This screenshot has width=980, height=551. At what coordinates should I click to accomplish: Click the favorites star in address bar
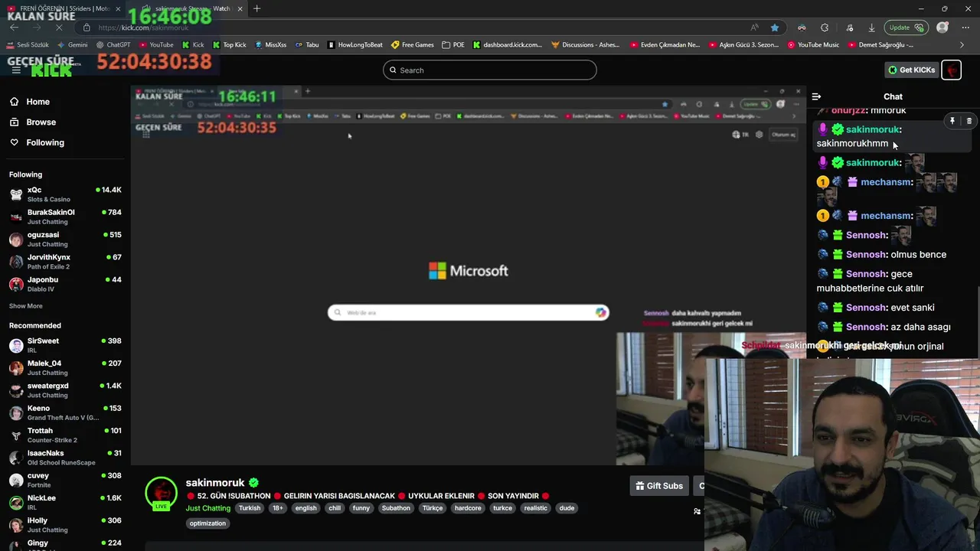pos(775,28)
